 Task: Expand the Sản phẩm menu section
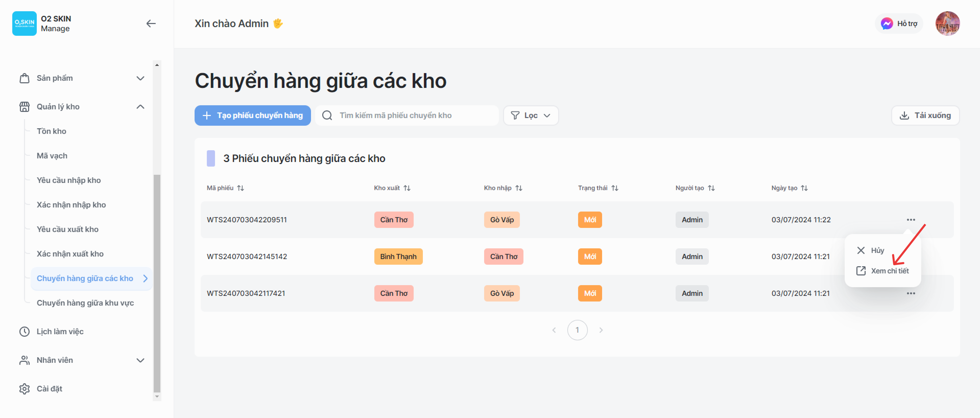(140, 78)
